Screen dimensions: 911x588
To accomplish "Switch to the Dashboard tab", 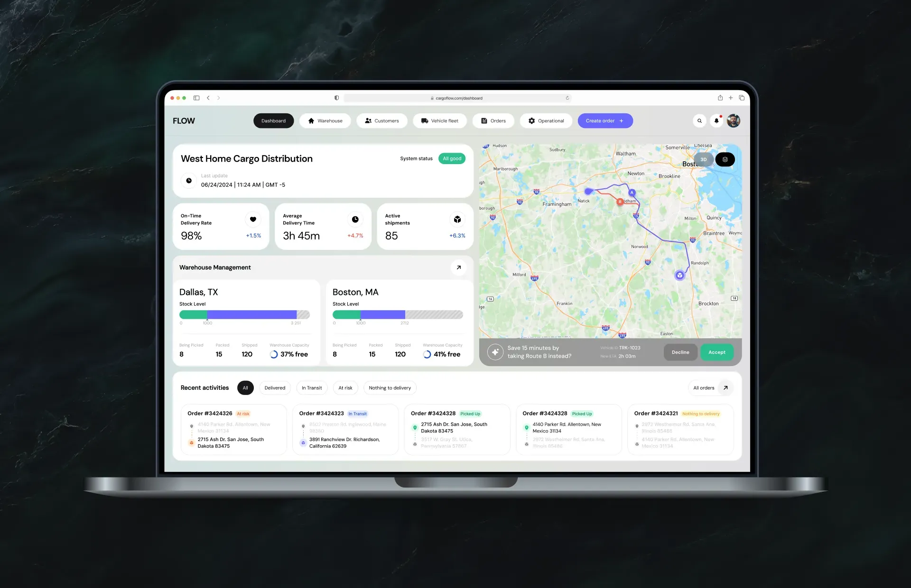I will [273, 121].
